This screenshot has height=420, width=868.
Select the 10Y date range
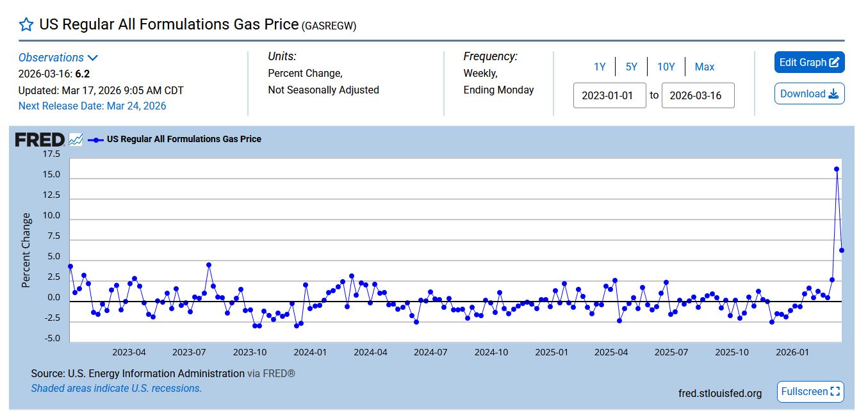(666, 67)
